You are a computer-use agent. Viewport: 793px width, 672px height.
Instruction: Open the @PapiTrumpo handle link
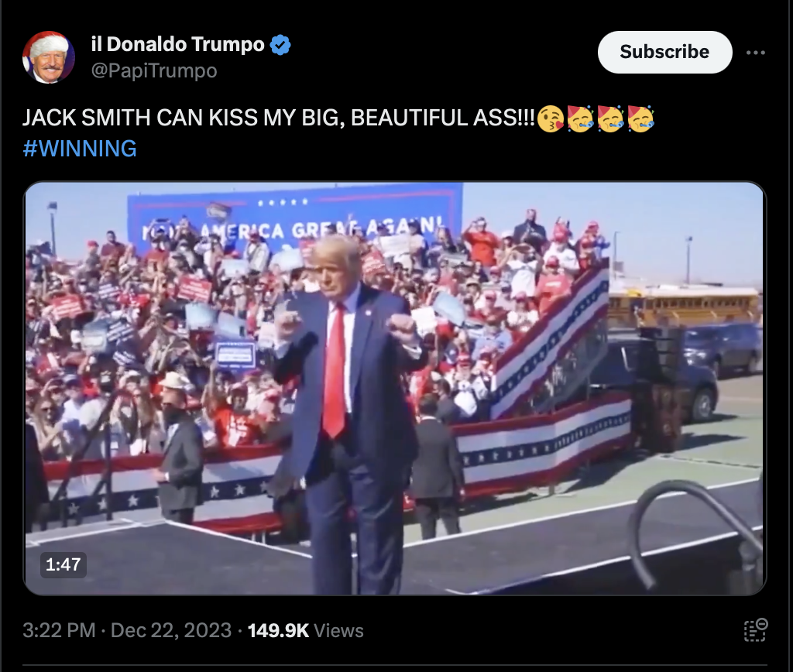tap(154, 70)
